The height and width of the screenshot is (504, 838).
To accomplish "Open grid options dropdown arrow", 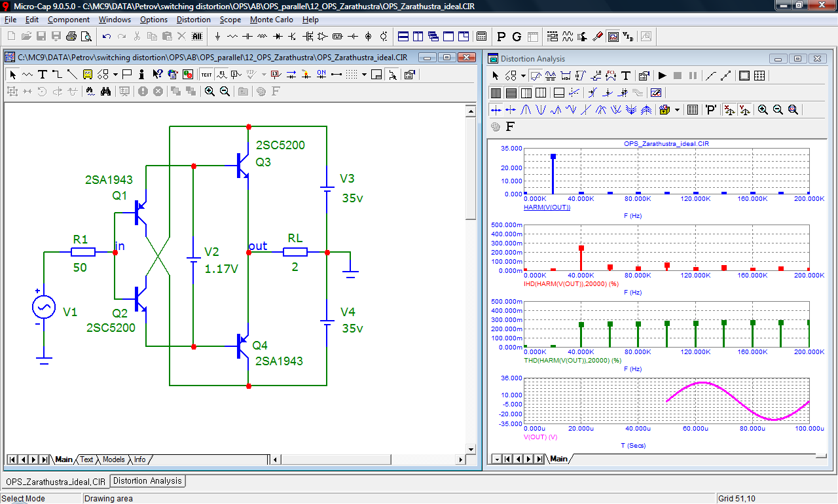I will pos(364,75).
